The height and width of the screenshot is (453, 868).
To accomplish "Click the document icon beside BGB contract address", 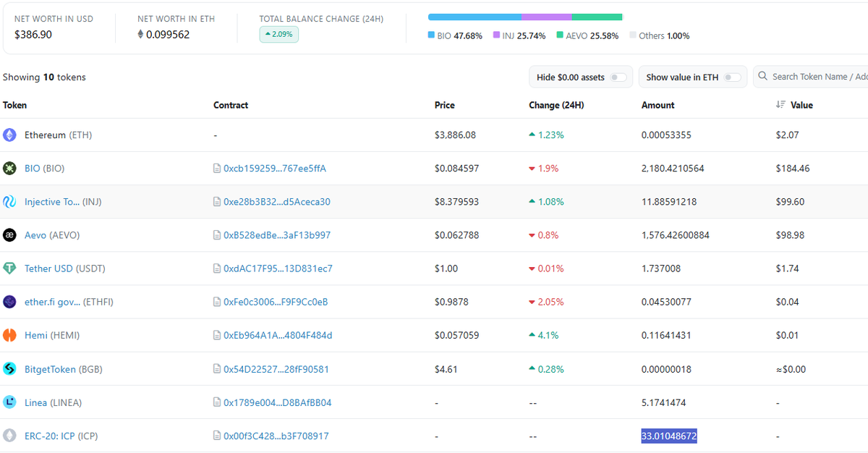I will (217, 369).
